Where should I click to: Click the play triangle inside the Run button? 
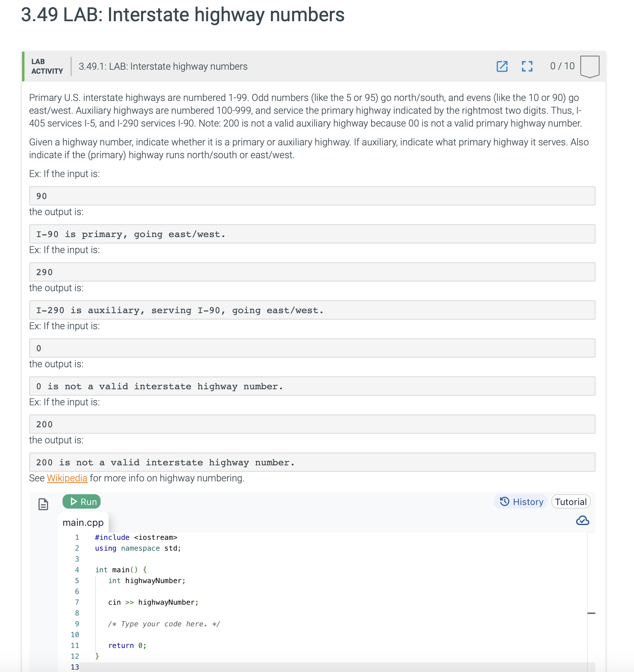(74, 501)
